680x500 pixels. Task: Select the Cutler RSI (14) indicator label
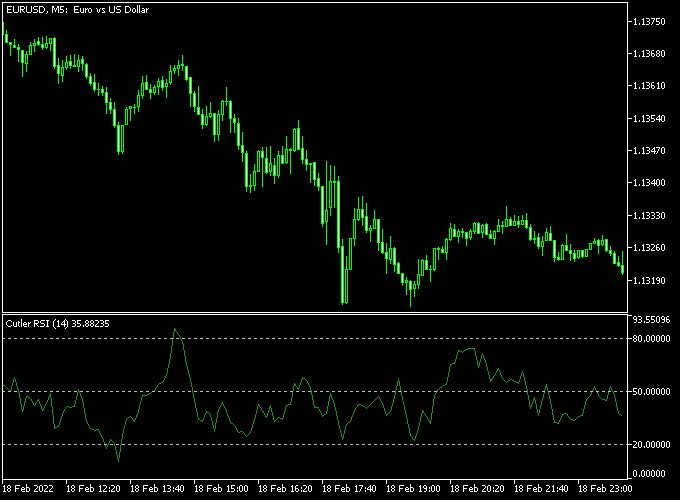[57, 324]
